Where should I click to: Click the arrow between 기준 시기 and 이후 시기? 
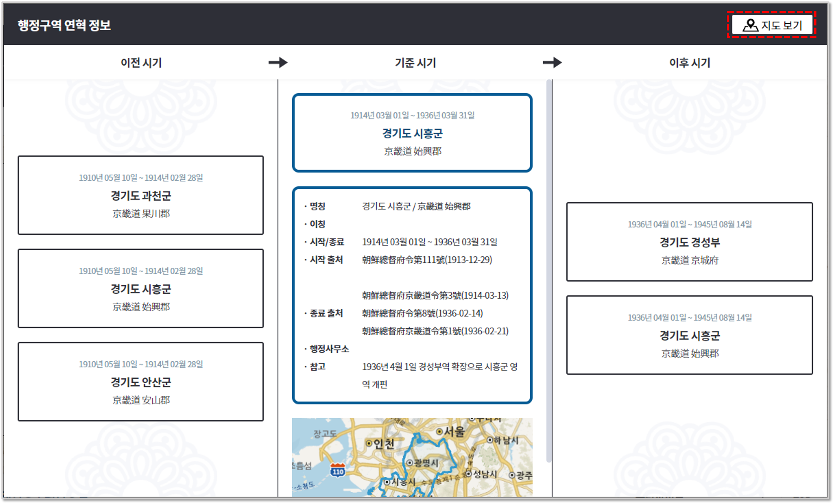[552, 62]
